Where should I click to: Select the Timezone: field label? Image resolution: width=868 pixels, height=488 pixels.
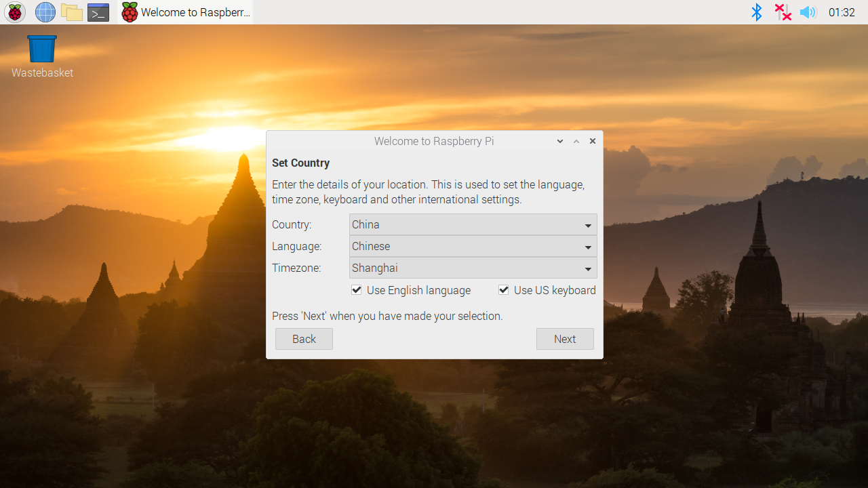click(296, 268)
